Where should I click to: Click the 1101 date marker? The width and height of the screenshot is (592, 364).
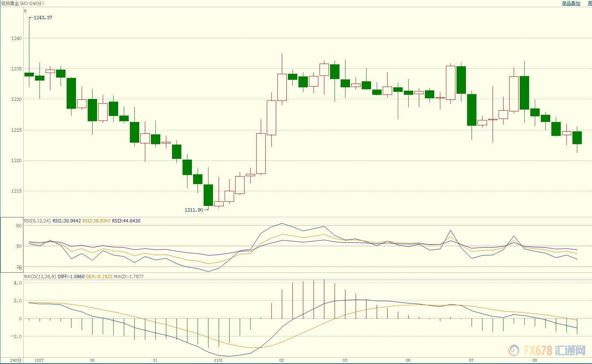[218, 360]
